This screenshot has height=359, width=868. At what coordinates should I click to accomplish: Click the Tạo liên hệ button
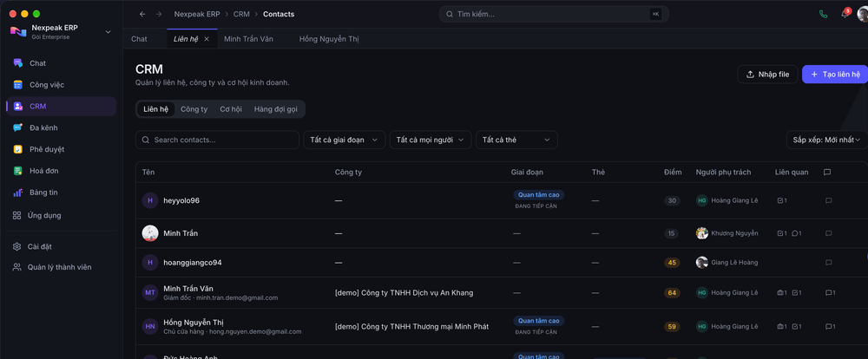tap(835, 75)
